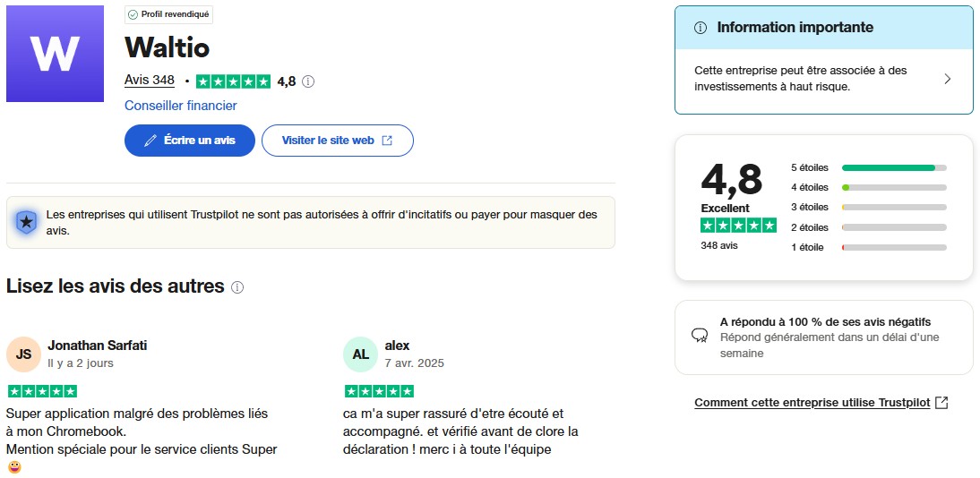Viewport: 980px width, 478px height.
Task: Click the Waltio purple logo thumbnail
Action: 55,55
